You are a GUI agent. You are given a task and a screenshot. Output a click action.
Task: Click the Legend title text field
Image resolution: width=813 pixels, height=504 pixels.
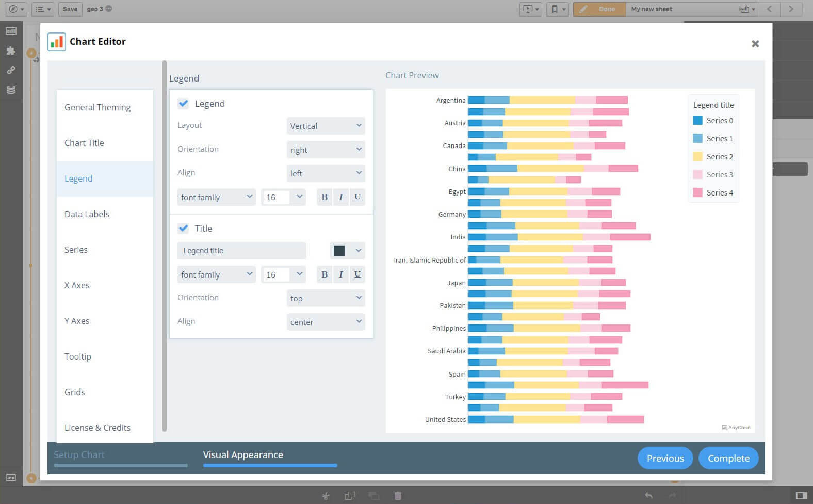(x=241, y=251)
